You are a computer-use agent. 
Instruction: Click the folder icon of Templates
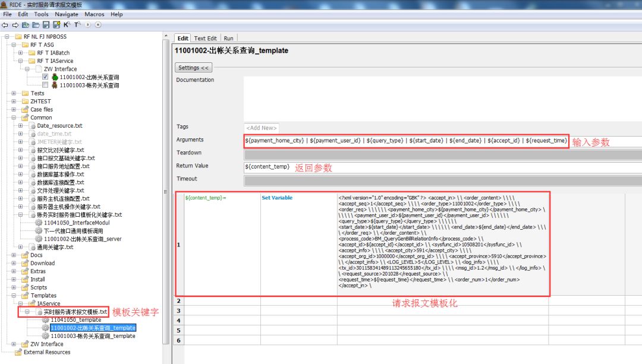coord(26,295)
